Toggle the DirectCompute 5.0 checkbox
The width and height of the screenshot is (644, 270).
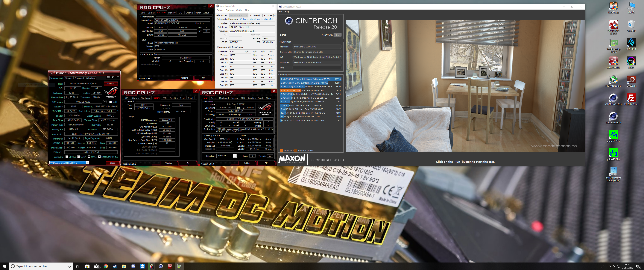coord(99,157)
